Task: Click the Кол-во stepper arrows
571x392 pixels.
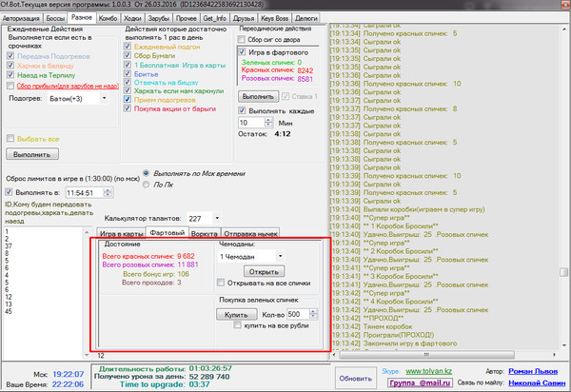Action: tap(313, 314)
